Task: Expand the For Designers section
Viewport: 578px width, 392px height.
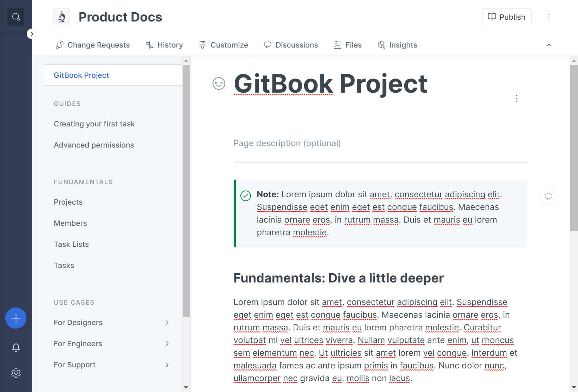Action: tap(167, 323)
